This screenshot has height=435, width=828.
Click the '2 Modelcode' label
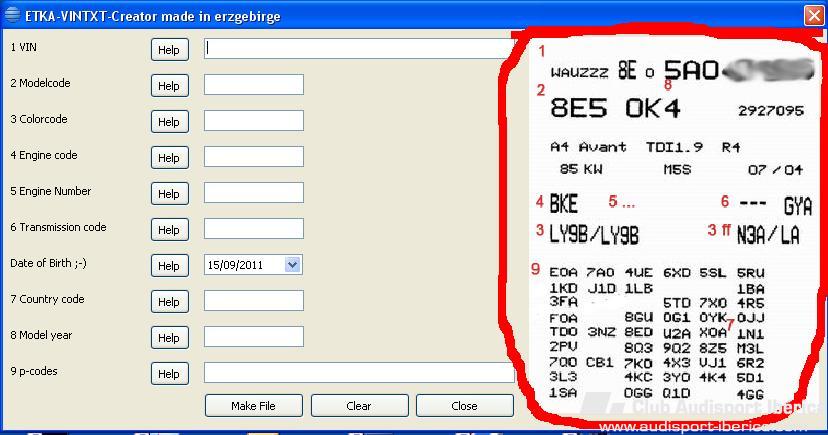coord(40,83)
